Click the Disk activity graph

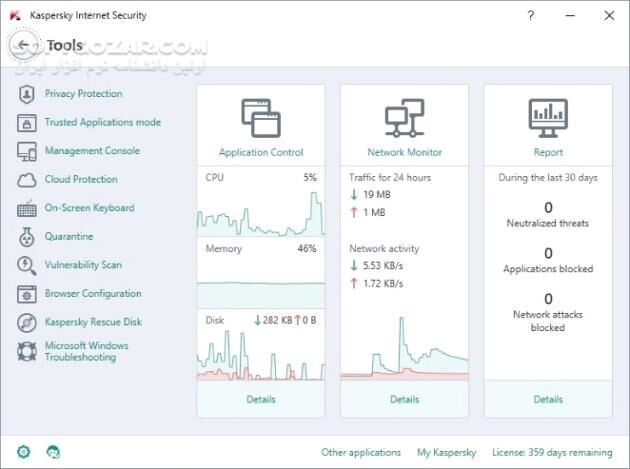(x=261, y=355)
